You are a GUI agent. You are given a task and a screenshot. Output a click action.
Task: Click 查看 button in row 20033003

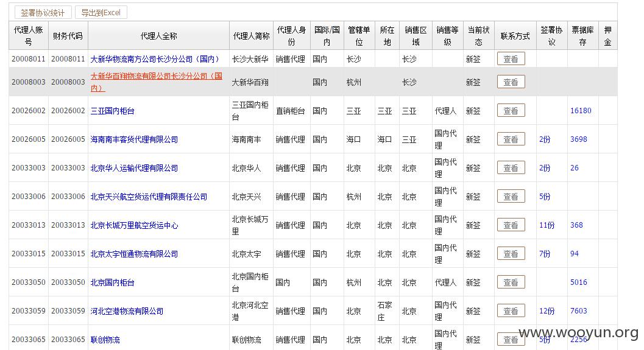[x=511, y=168]
